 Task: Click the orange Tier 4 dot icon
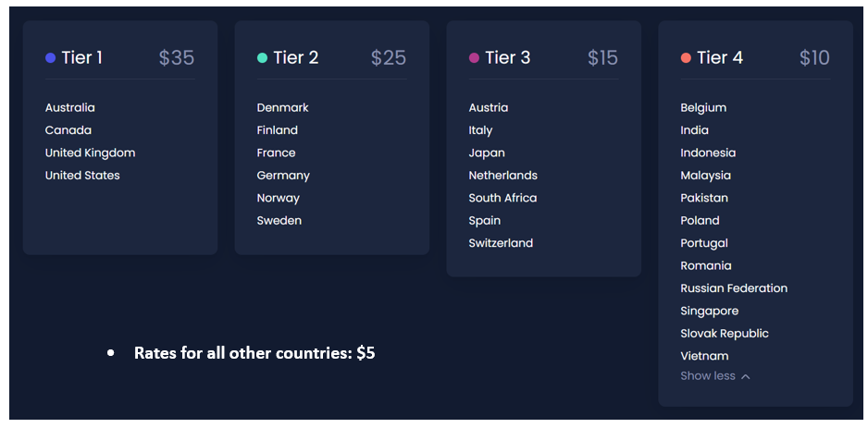[x=686, y=58]
